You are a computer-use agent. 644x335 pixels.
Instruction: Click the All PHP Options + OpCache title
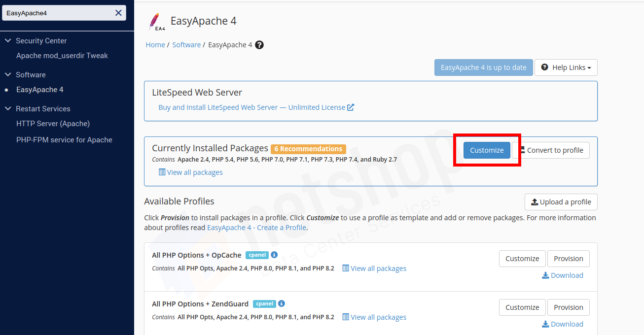click(x=197, y=255)
